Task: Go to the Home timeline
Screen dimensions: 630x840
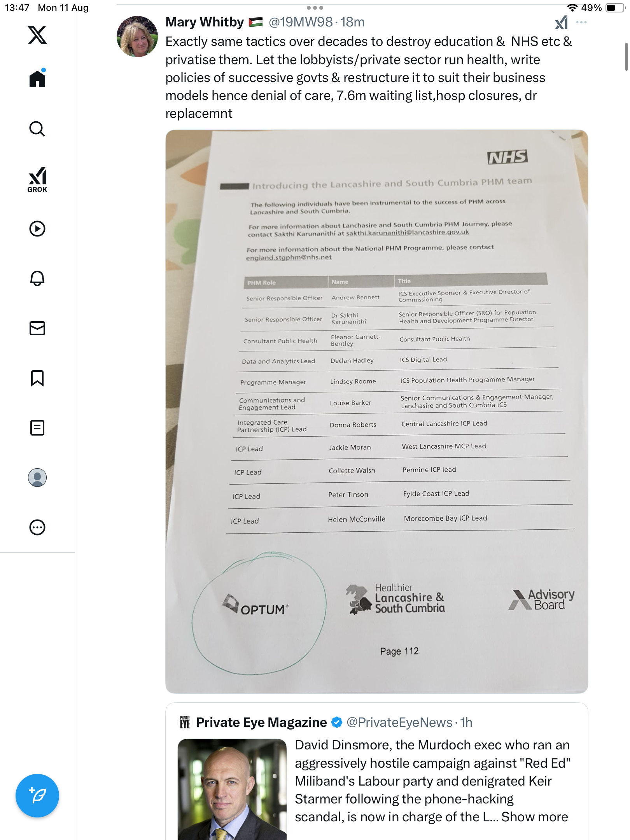Action: [x=37, y=79]
